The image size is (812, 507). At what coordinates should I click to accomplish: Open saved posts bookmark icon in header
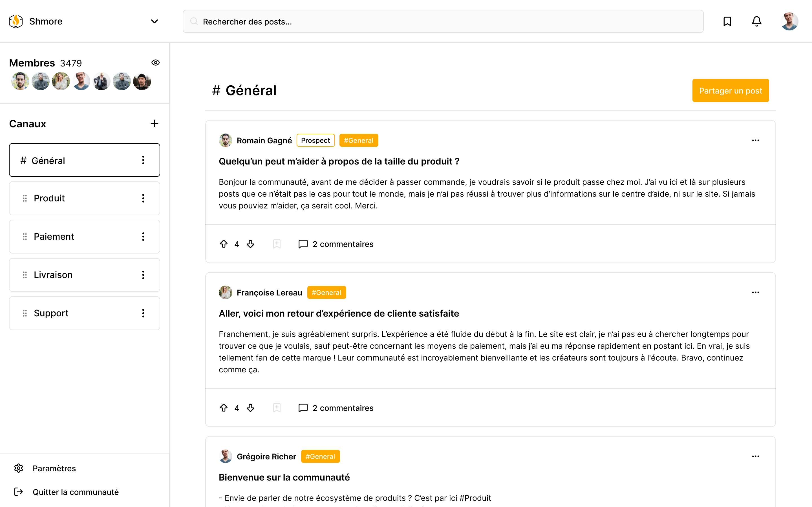727,21
